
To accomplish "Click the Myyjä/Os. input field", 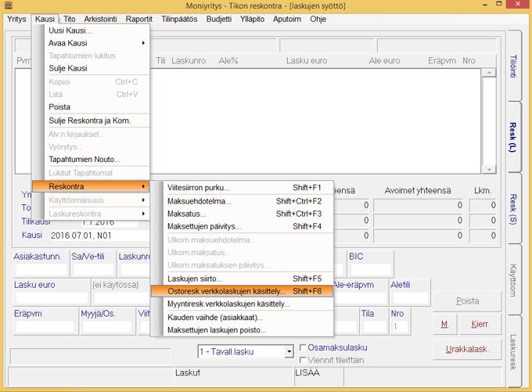I will click(106, 326).
